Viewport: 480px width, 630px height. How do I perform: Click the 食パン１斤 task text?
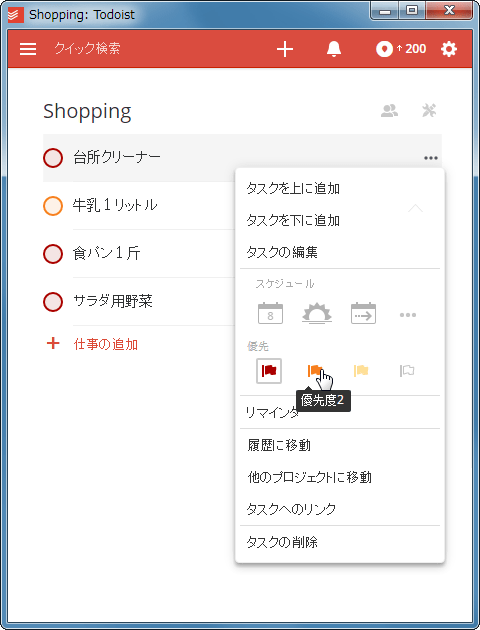coord(106,253)
